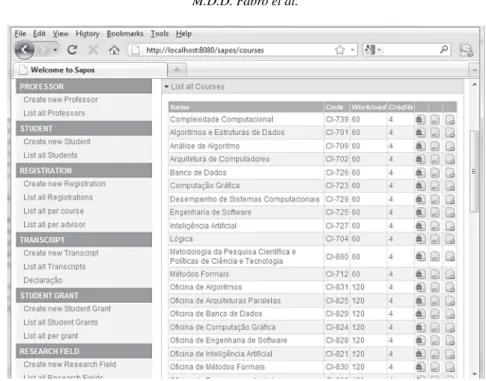Click the search magnifier icon in search box

pos(444,50)
